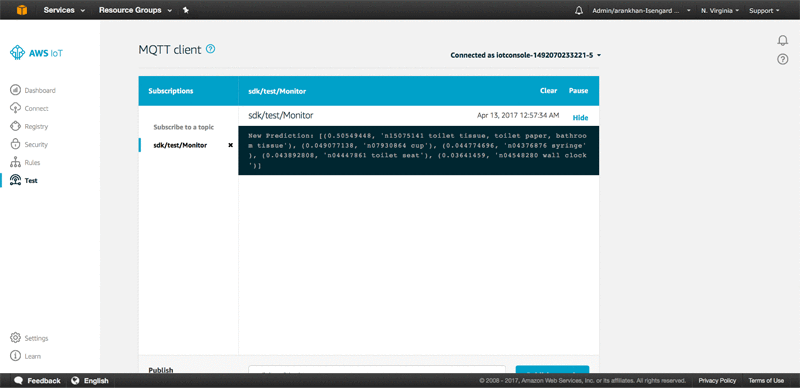Click the New Prediction message payload
This screenshot has height=388, width=800.
(418, 151)
